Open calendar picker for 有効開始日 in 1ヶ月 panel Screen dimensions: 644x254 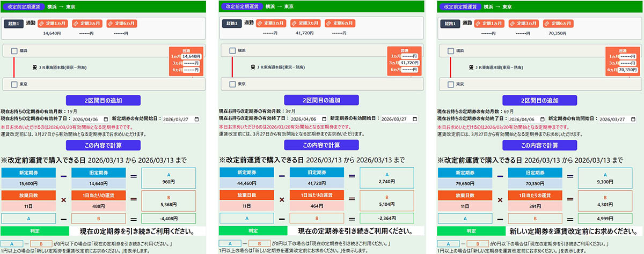pos(196,119)
